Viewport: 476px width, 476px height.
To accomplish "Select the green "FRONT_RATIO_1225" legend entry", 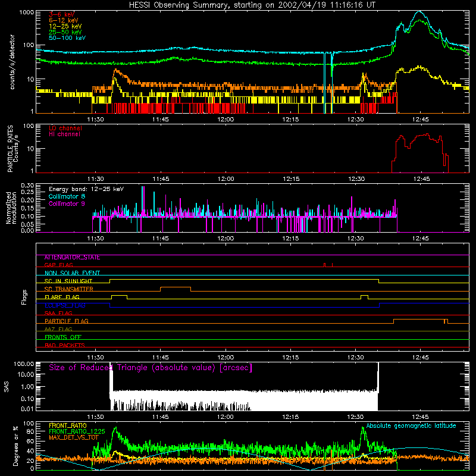I will pos(77,431).
